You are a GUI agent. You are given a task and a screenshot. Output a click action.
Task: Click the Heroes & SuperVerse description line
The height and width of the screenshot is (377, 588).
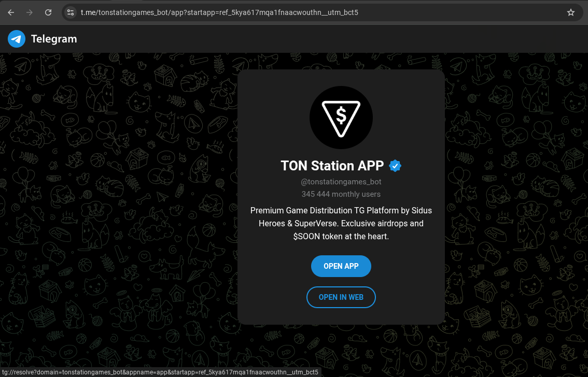tap(341, 224)
